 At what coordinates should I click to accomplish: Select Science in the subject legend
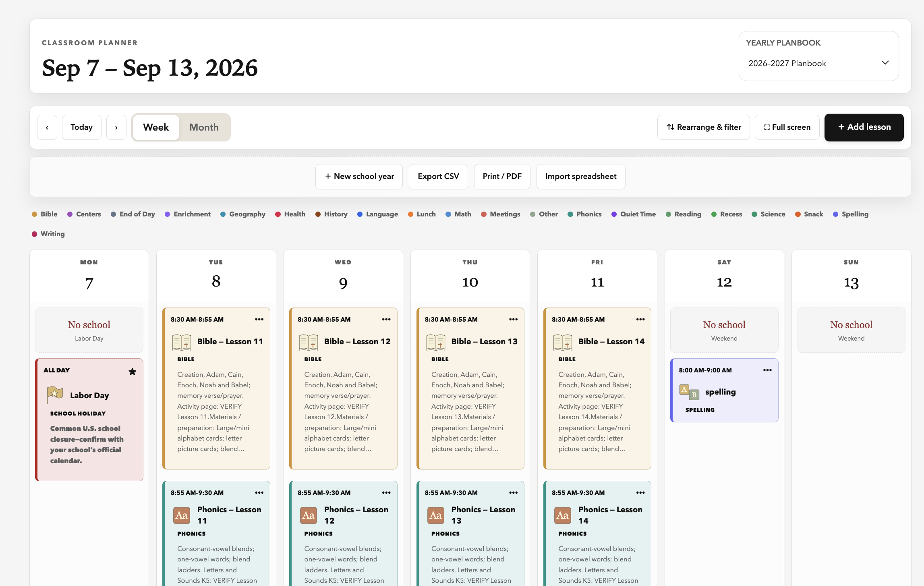[769, 214]
